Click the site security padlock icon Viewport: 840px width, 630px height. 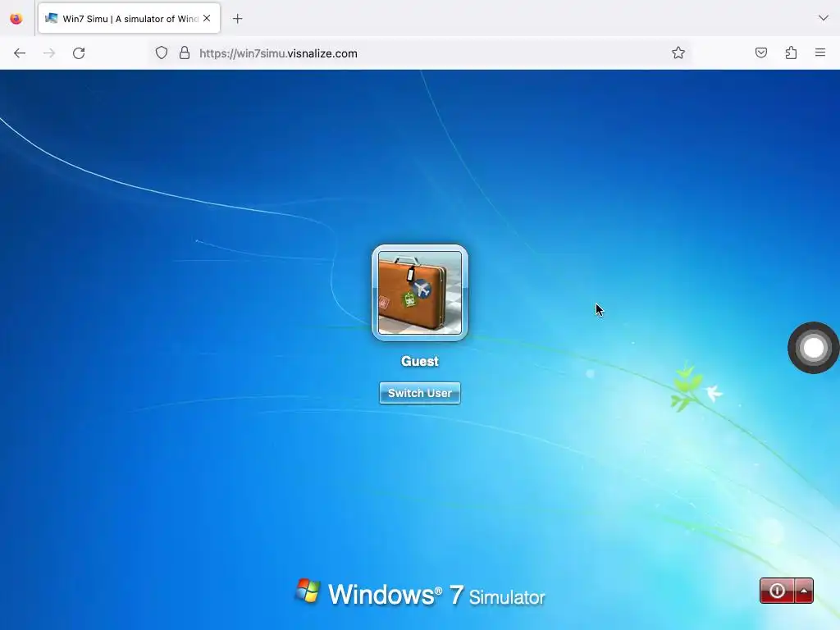[x=185, y=53]
